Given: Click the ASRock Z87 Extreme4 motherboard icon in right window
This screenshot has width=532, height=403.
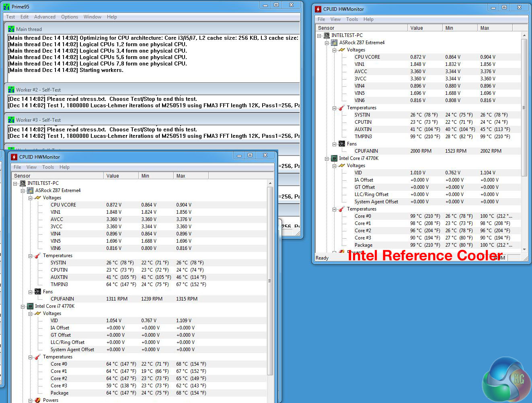Looking at the screenshot, I should 334,43.
